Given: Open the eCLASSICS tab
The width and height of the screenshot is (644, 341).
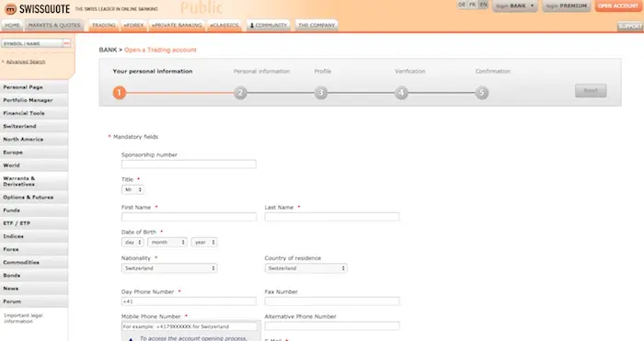Looking at the screenshot, I should (224, 25).
